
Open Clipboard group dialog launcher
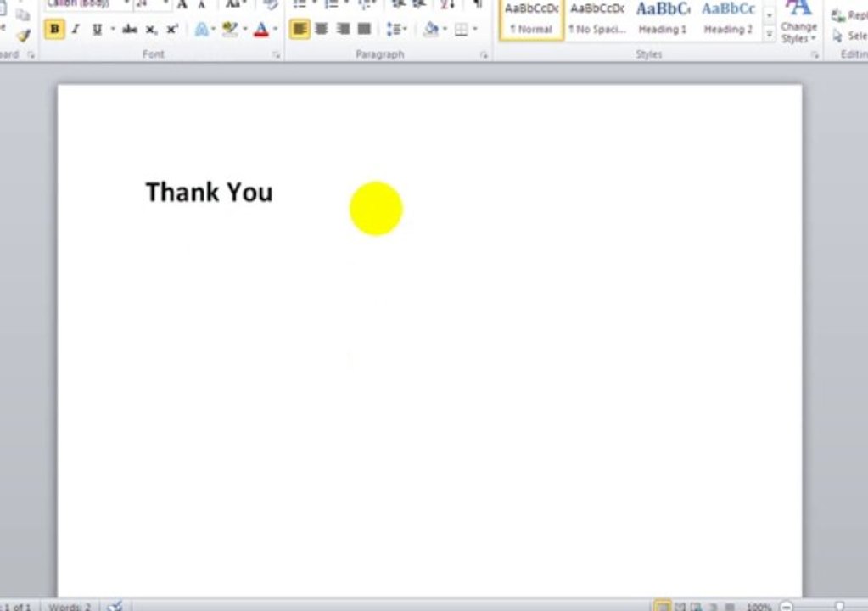(x=31, y=54)
